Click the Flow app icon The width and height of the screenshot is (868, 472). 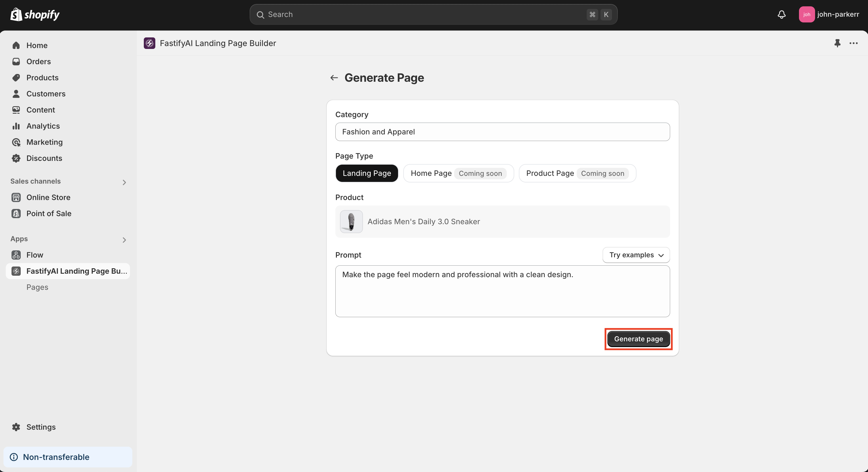16,255
